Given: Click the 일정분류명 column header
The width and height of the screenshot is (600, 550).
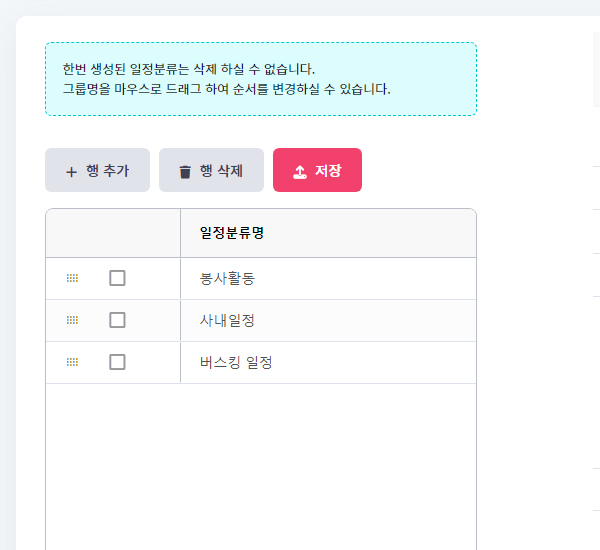Looking at the screenshot, I should tap(232, 233).
